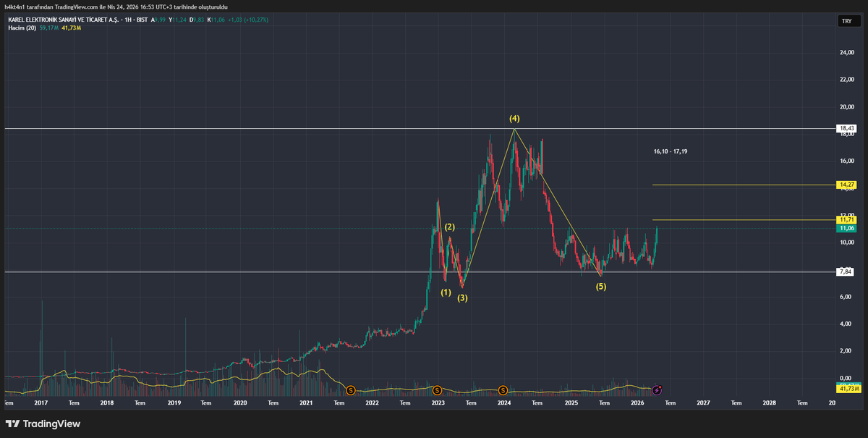Click the orange split marker at 2023
Viewport: 868px width, 438px height.
[438, 390]
